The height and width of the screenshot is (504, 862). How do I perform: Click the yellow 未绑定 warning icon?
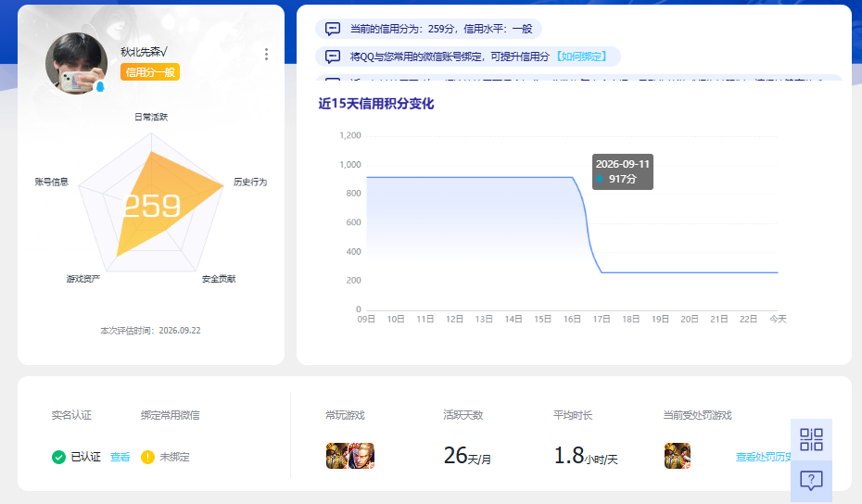click(x=147, y=458)
